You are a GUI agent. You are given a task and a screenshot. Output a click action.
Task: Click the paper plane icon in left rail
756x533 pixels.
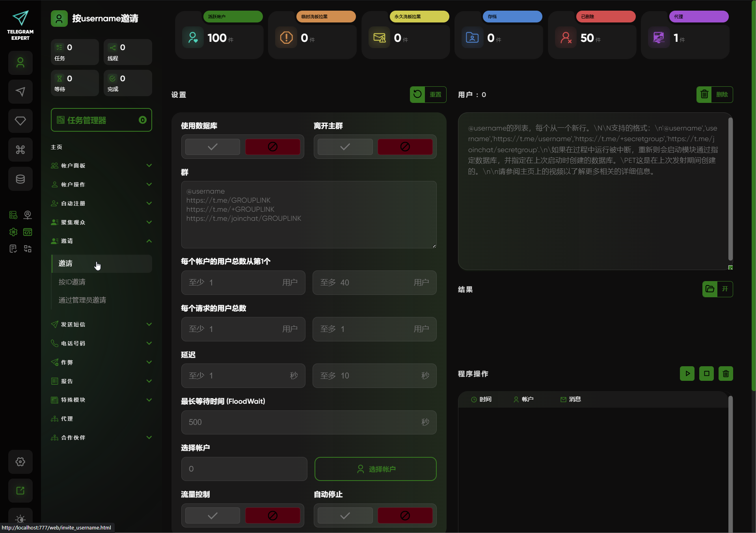click(20, 92)
